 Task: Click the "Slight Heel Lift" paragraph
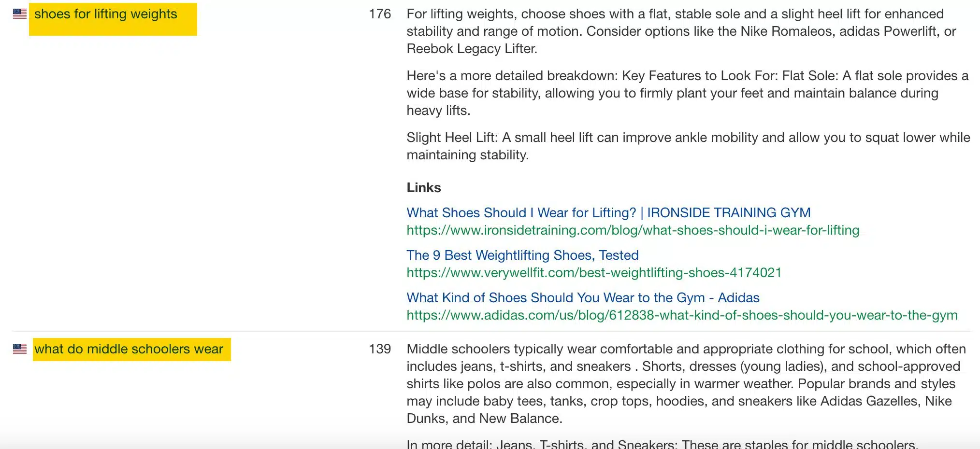tap(688, 146)
